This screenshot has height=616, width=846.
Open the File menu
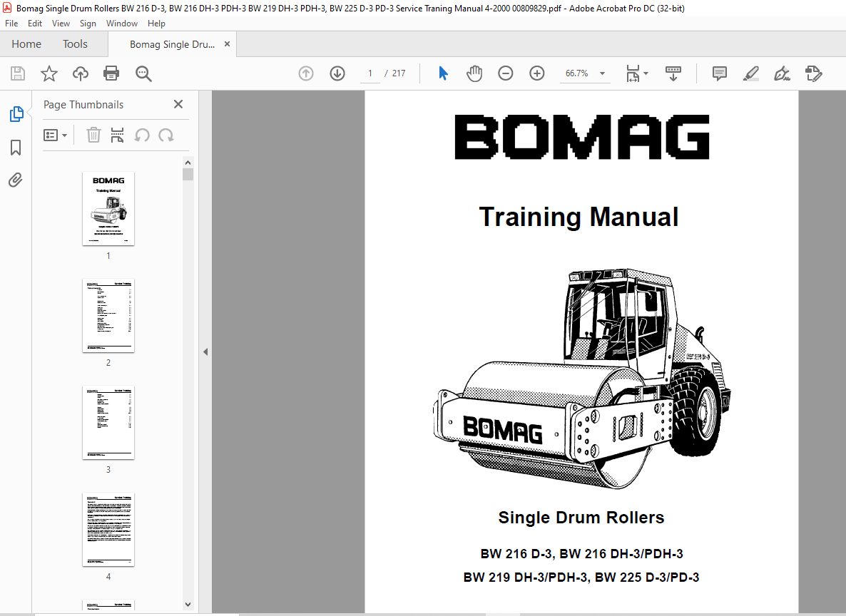point(11,24)
